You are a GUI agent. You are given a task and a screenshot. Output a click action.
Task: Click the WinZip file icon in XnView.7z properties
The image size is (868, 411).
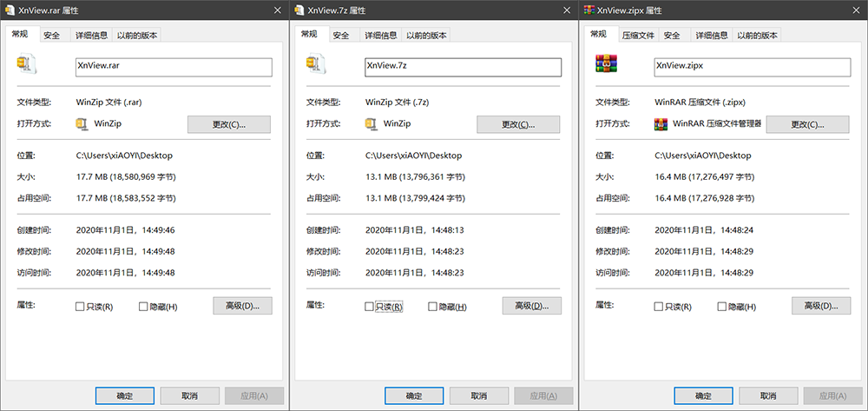[315, 64]
